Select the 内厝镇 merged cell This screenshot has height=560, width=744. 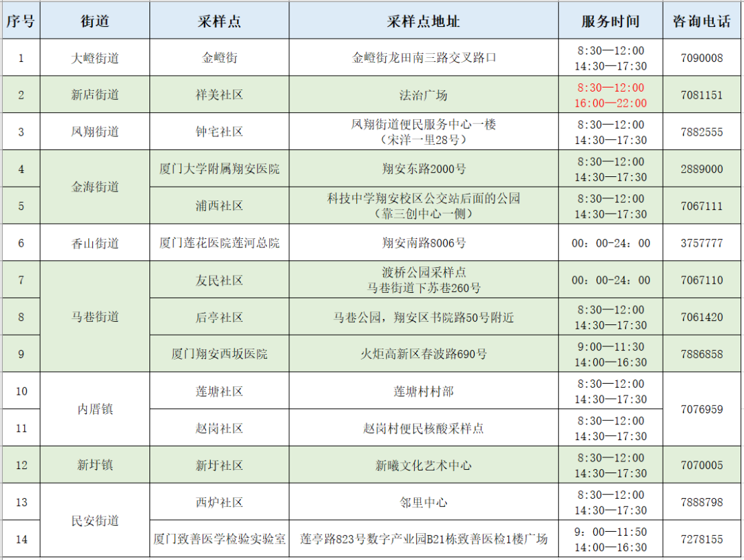coord(95,409)
